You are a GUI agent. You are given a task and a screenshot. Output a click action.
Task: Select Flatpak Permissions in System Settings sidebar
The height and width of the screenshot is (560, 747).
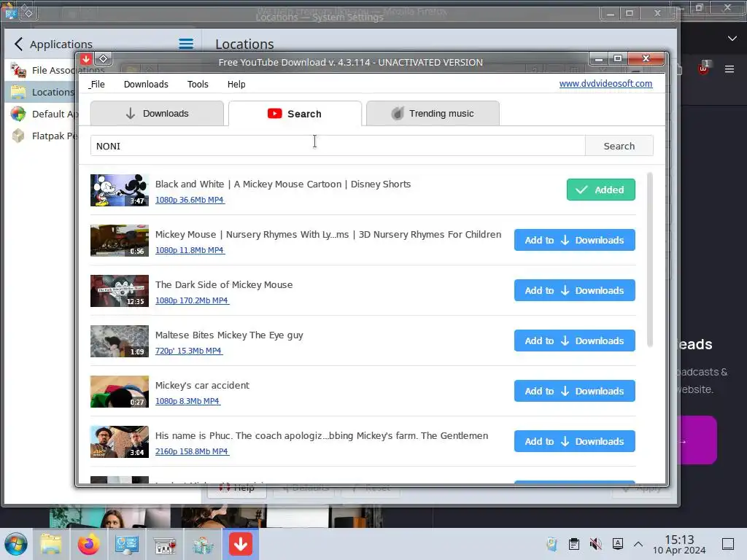pyautogui.click(x=41, y=136)
